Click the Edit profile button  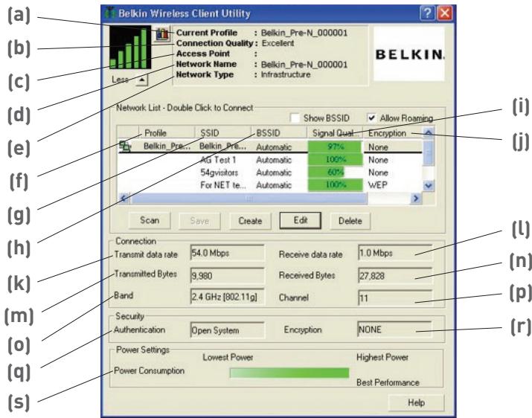[x=301, y=221]
